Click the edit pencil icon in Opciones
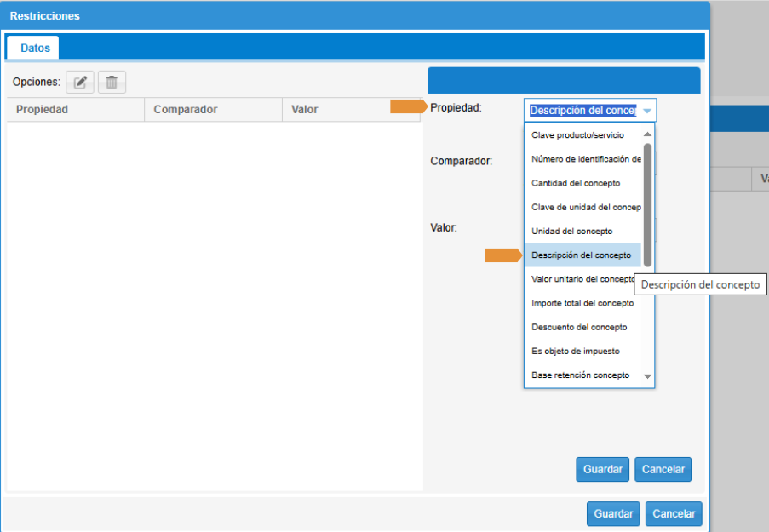Screen dimensions: 769x532 coord(80,83)
